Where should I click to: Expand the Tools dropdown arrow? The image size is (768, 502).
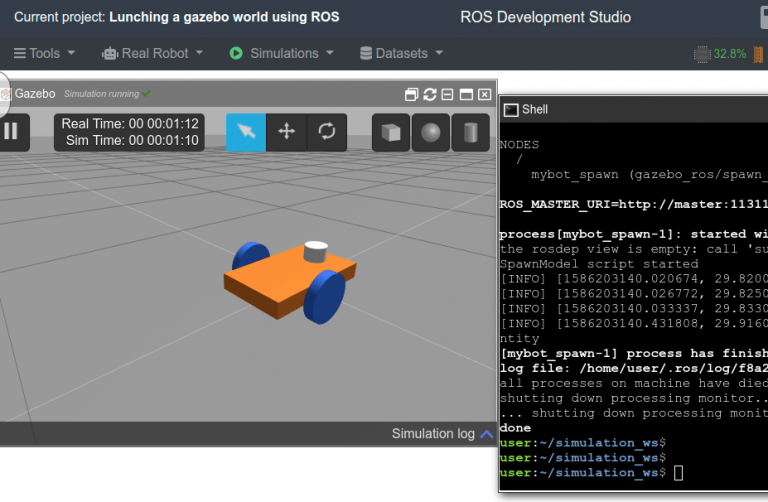click(72, 52)
